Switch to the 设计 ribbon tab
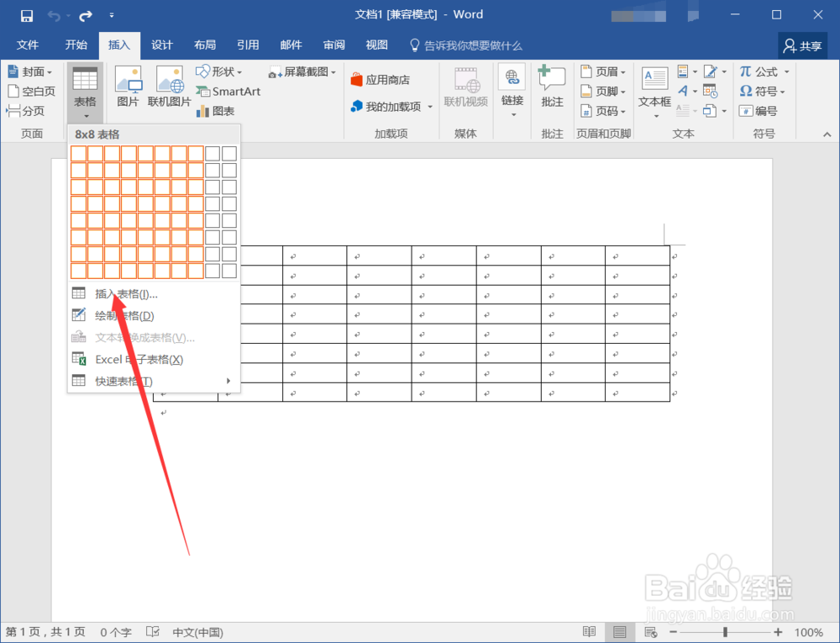This screenshot has height=643, width=840. coord(162,45)
